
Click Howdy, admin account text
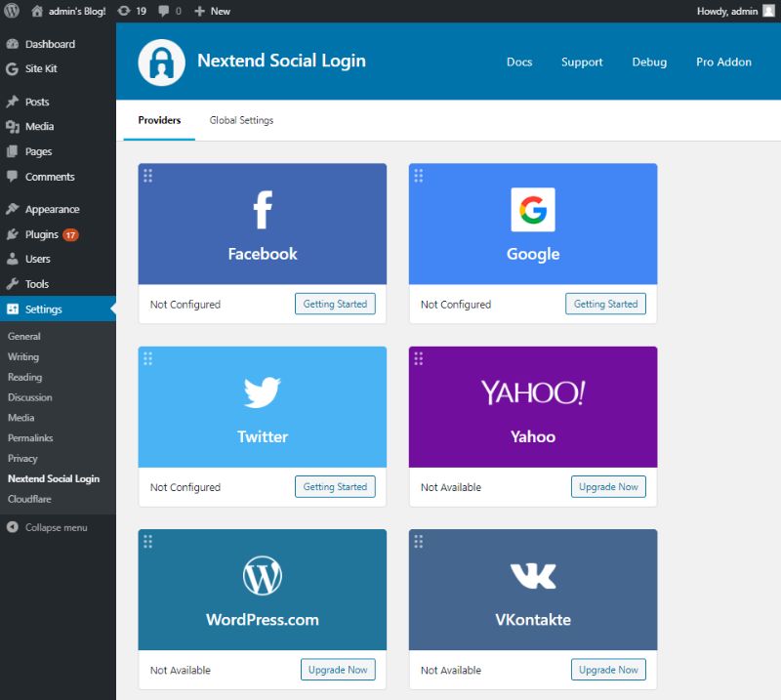pyautogui.click(x=727, y=11)
